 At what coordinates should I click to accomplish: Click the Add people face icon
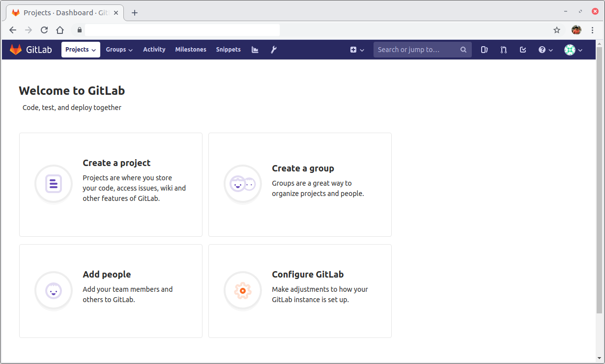click(54, 290)
